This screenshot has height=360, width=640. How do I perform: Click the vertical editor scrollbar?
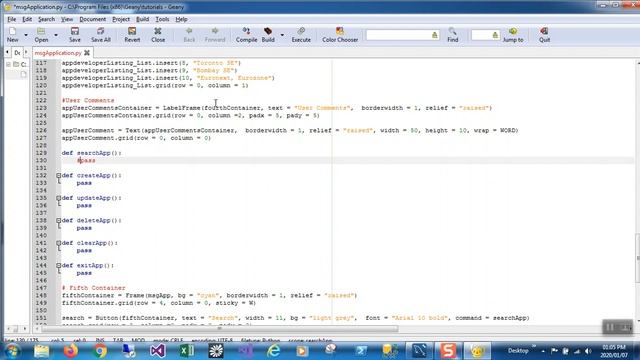click(x=637, y=257)
